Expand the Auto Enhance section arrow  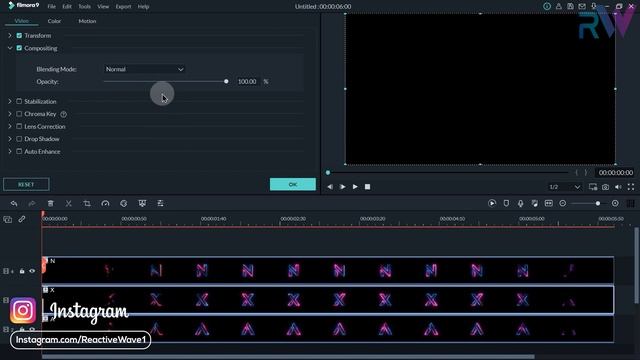pyautogui.click(x=10, y=151)
